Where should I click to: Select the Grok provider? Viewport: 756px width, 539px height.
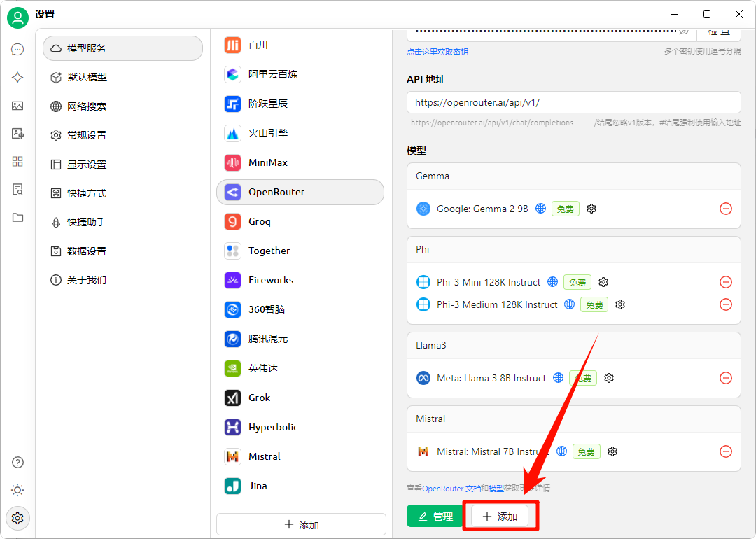click(300, 398)
